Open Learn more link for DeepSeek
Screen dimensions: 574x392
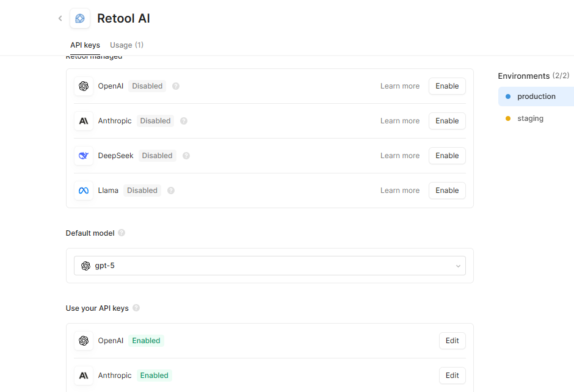pyautogui.click(x=399, y=156)
